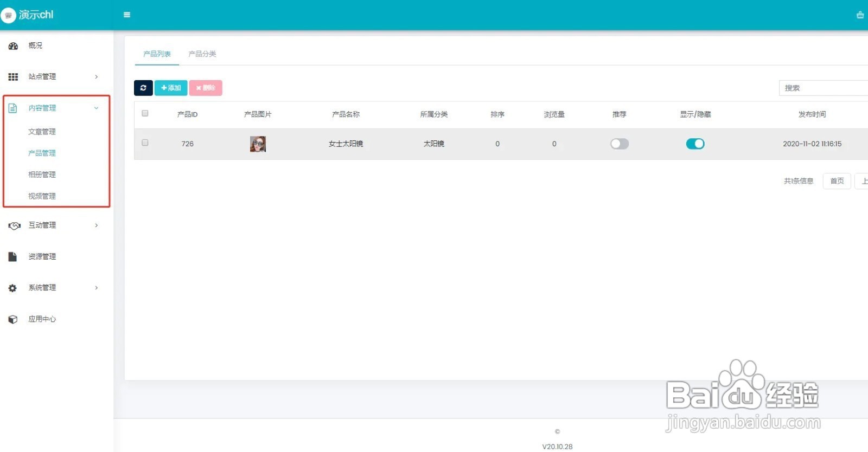Click the 系统管理 gear icon
868x452 pixels.
coord(12,288)
